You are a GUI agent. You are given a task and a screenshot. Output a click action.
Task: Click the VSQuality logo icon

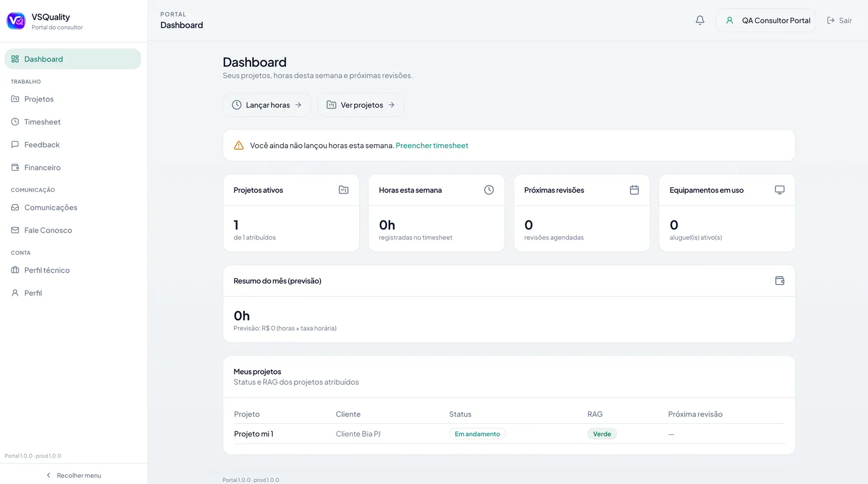pyautogui.click(x=16, y=21)
